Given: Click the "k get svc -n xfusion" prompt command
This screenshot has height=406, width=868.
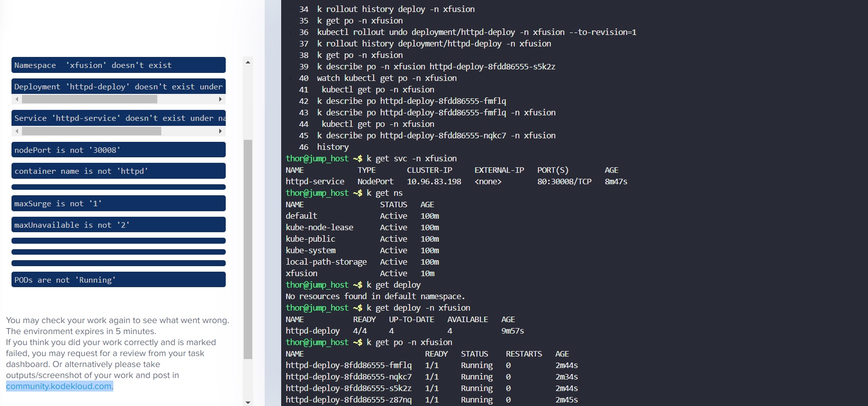Looking at the screenshot, I should (x=412, y=158).
